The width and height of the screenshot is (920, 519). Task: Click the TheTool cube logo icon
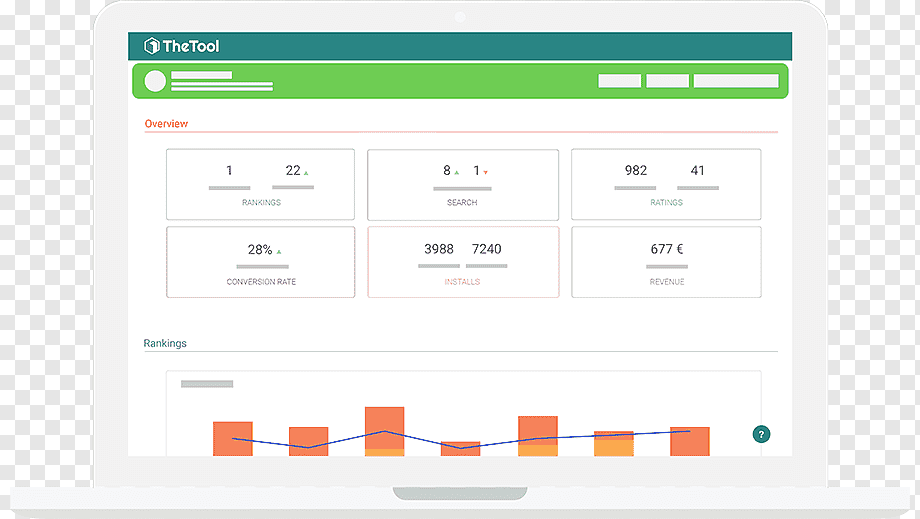pyautogui.click(x=151, y=46)
